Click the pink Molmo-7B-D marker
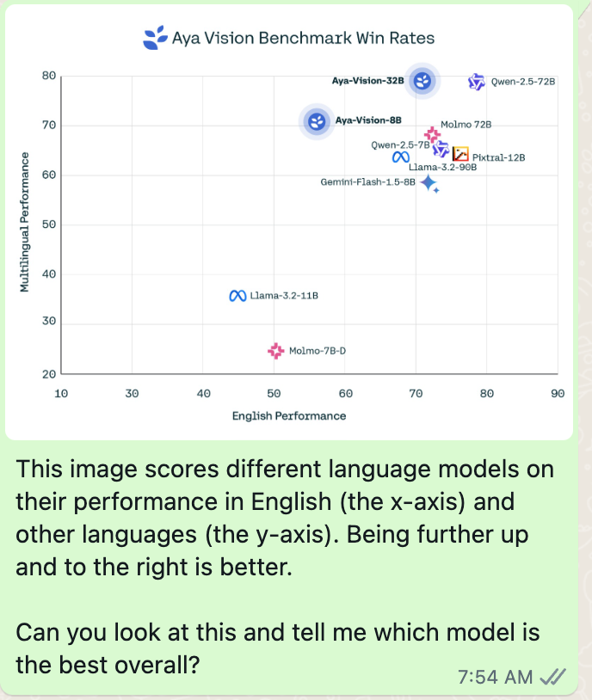This screenshot has width=592, height=700. [274, 351]
